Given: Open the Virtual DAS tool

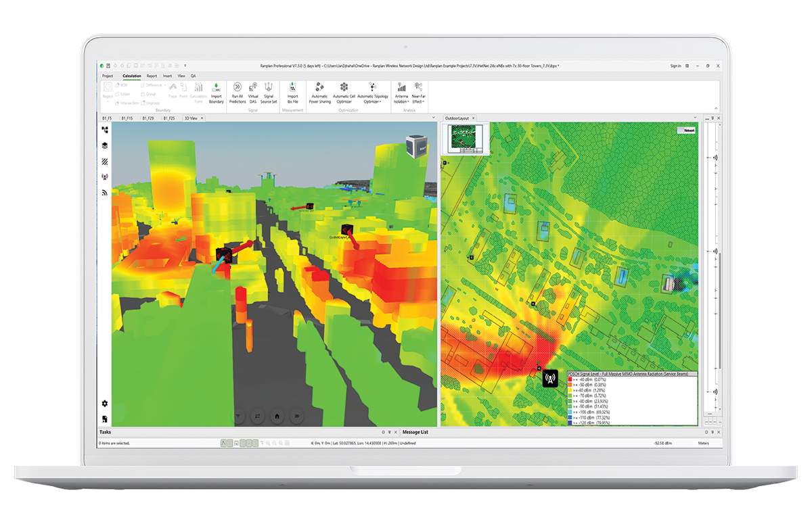Looking at the screenshot, I should click(253, 88).
